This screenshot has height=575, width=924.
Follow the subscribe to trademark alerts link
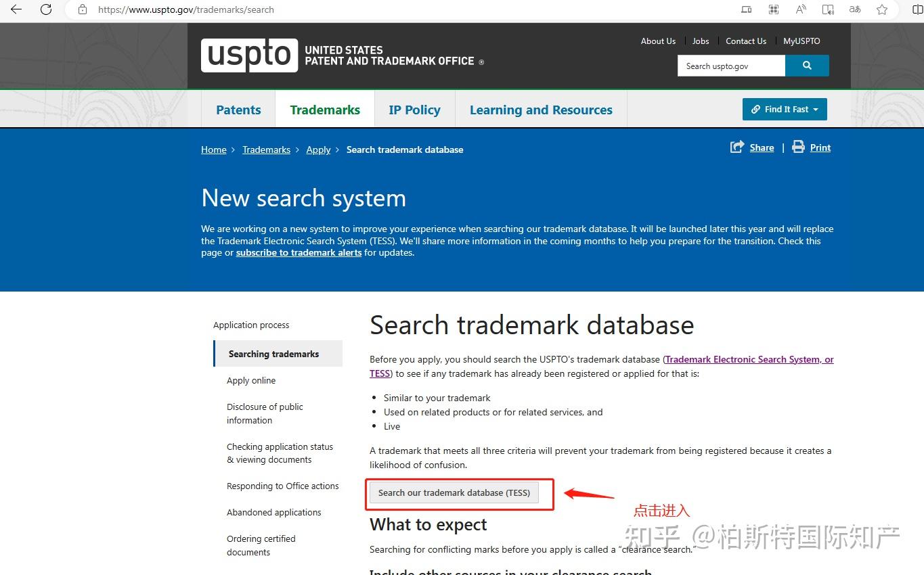(x=299, y=252)
